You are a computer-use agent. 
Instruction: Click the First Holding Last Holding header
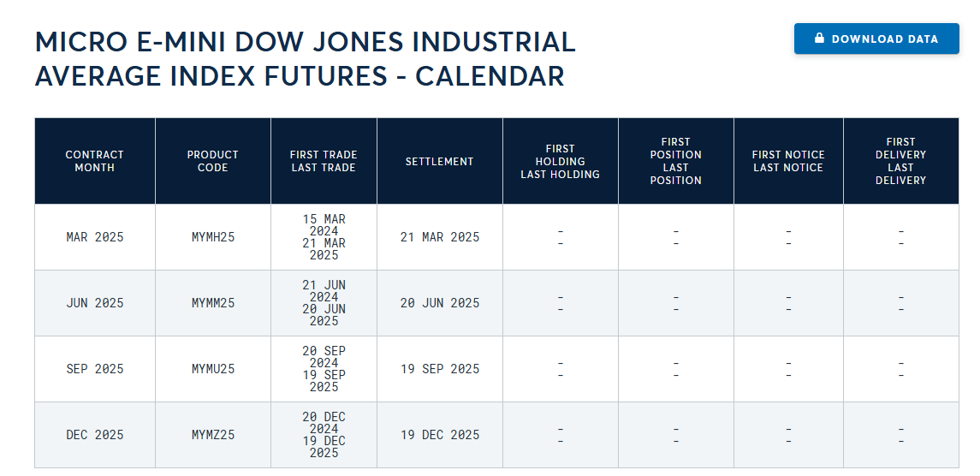pos(561,161)
